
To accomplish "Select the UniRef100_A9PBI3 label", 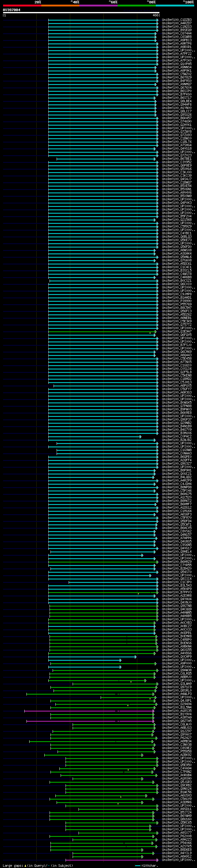I will pos(177,40).
